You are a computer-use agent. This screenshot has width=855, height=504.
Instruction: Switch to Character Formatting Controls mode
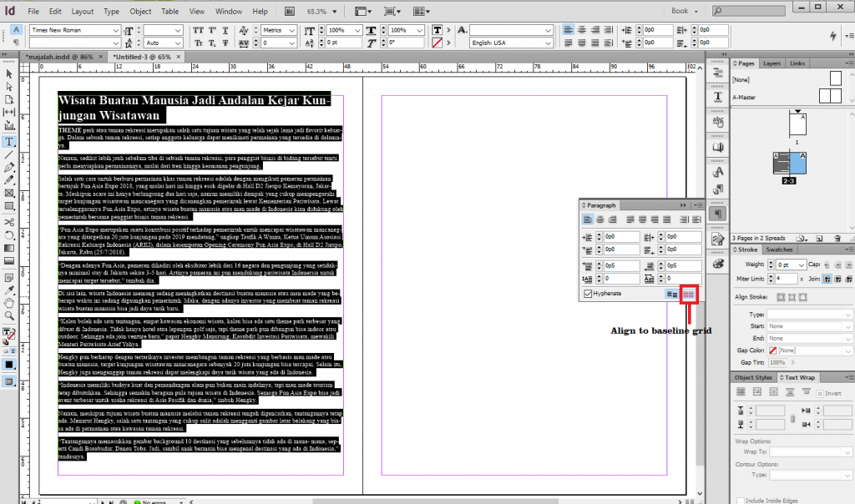(x=16, y=29)
